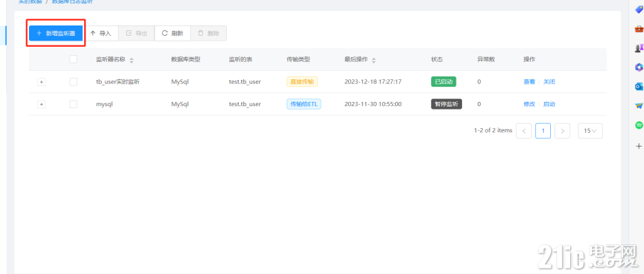The height and width of the screenshot is (274, 644).
Task: Expand the tb_user实时监听 row details
Action: [x=41, y=82]
